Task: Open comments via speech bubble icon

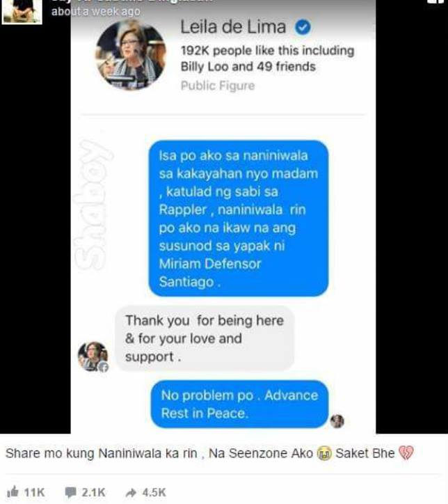Action: coord(70,492)
